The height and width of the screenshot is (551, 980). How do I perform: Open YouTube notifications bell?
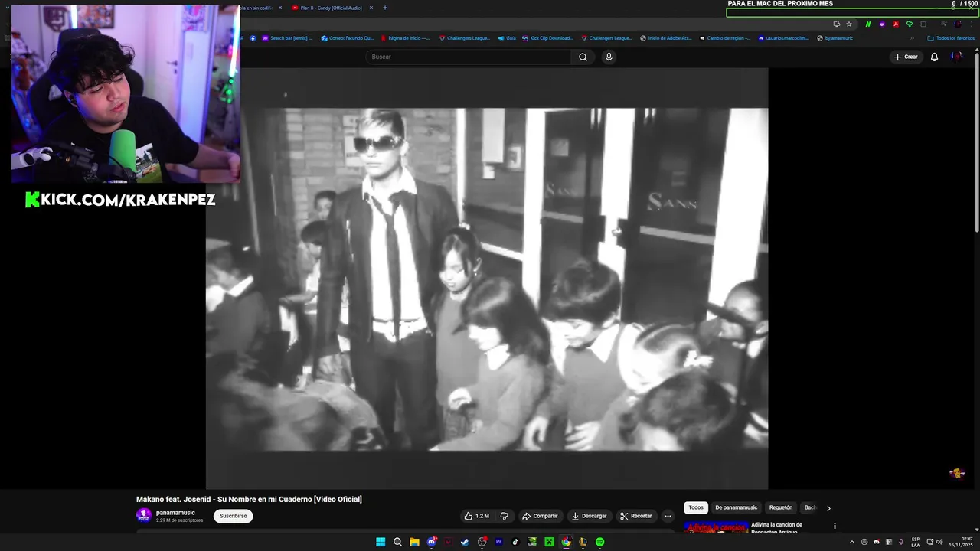pos(934,57)
